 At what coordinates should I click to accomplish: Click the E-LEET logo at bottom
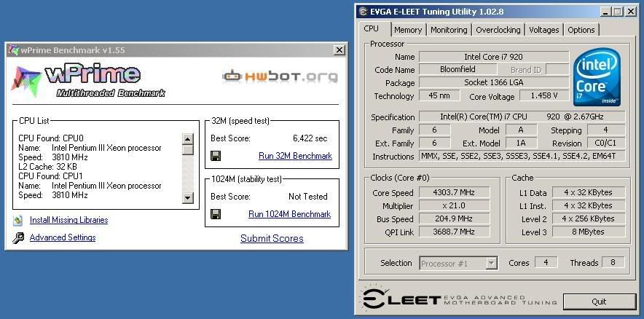459,299
